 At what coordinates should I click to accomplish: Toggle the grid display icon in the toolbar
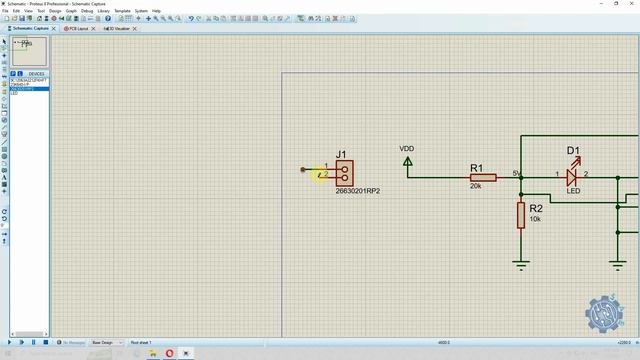(129, 19)
